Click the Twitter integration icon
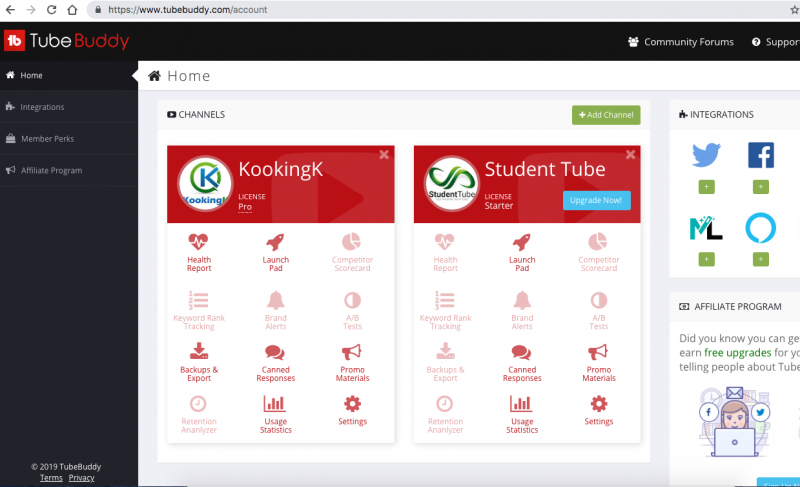Viewport: 800px width, 487px height. (706, 155)
